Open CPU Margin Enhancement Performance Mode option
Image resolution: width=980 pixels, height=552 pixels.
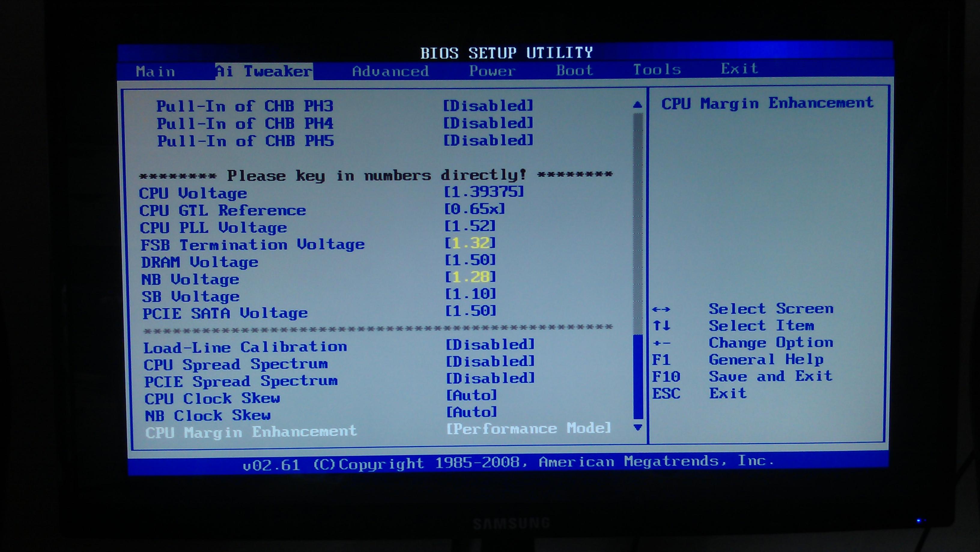(528, 428)
